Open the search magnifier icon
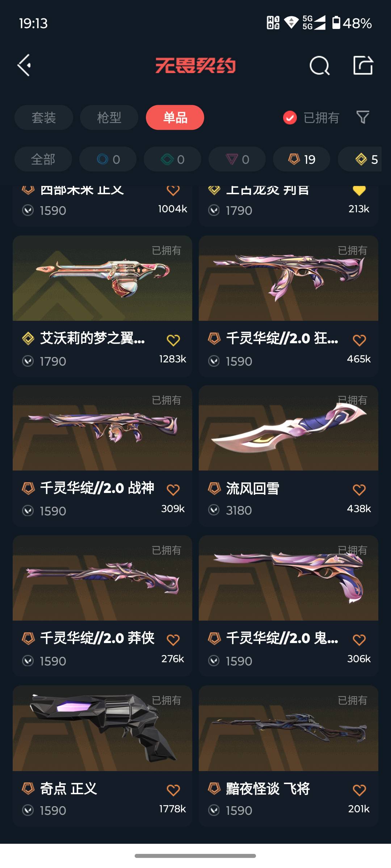The image size is (391, 868). tap(320, 65)
